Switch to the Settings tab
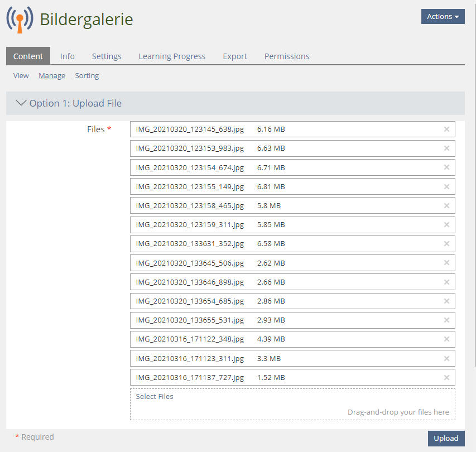The image size is (476, 452). (107, 56)
